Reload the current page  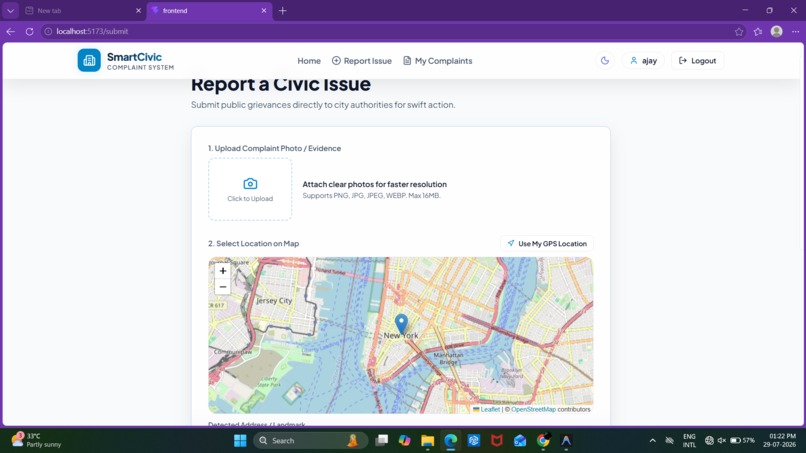pos(29,31)
